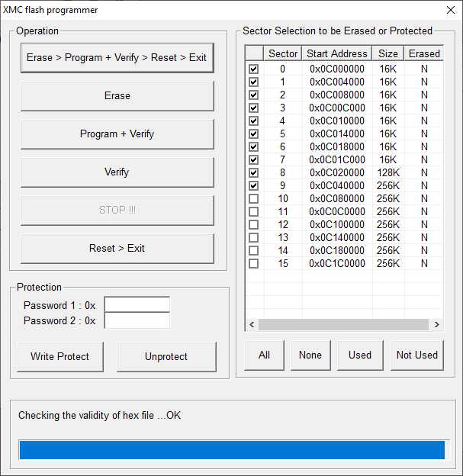
Task: Click the sector list scroll left arrow
Action: tap(252, 324)
